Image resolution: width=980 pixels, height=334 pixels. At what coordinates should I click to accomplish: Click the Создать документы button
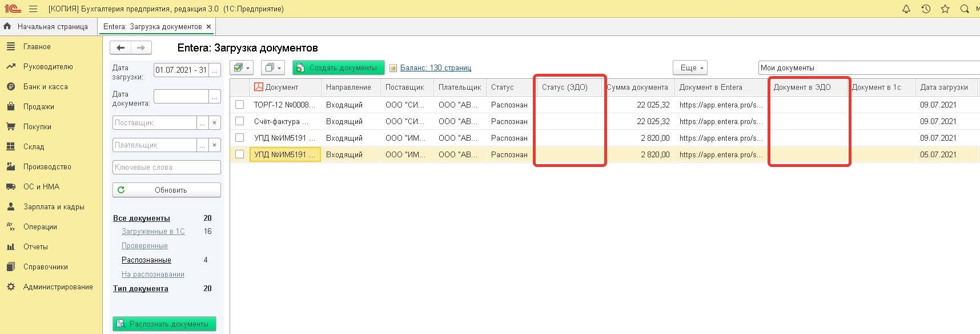click(x=338, y=67)
